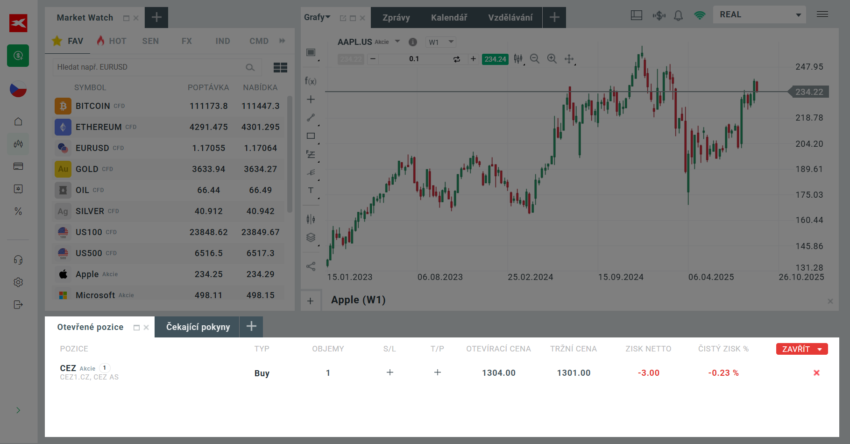Image resolution: width=850 pixels, height=444 pixels.
Task: Toggle the volume unit switch icon
Action: click(x=456, y=59)
